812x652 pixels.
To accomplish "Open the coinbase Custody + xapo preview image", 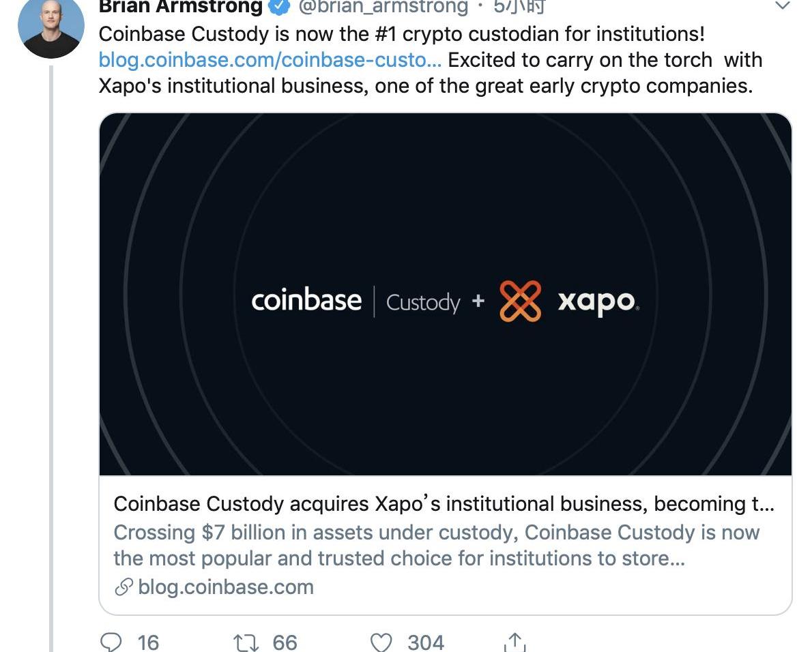I will tap(446, 294).
